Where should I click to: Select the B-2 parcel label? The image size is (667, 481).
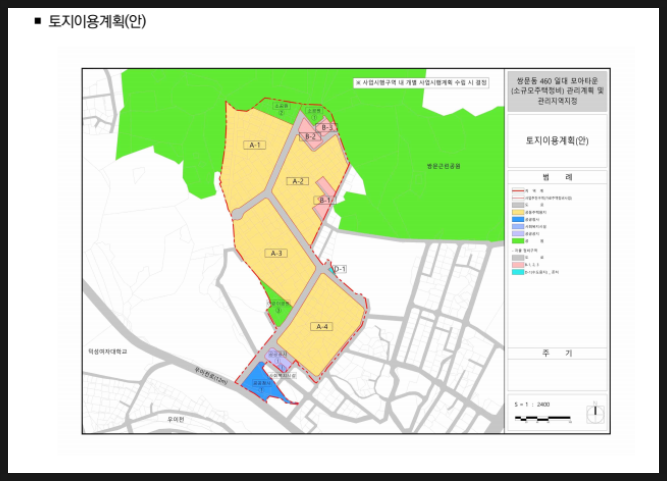[310, 136]
